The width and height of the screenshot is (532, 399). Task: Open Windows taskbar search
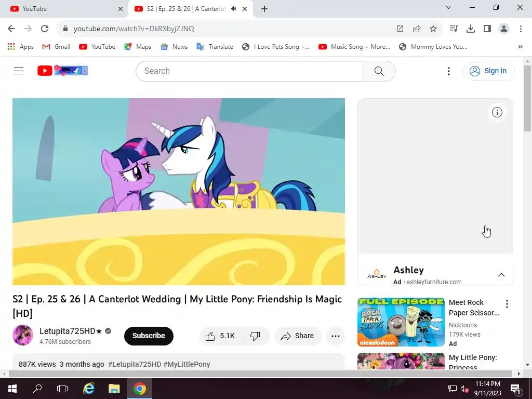click(37, 389)
